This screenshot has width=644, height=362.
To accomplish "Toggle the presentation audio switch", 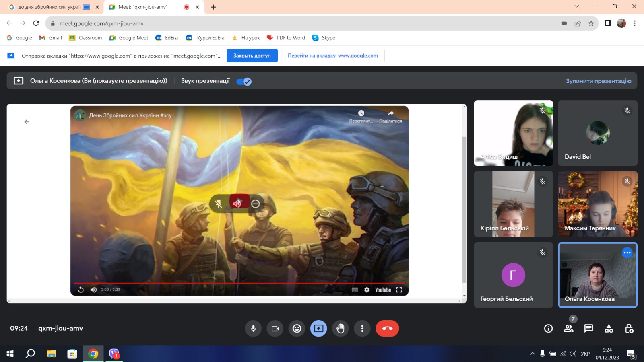I will click(x=244, y=82).
